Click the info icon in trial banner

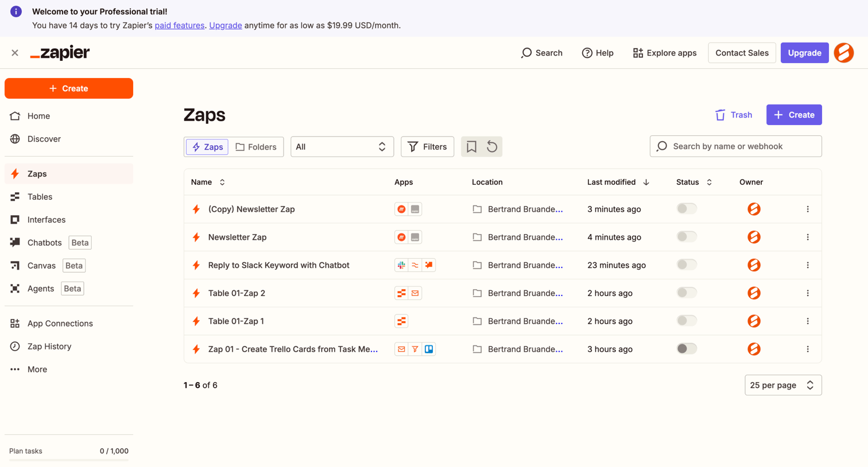(16, 11)
